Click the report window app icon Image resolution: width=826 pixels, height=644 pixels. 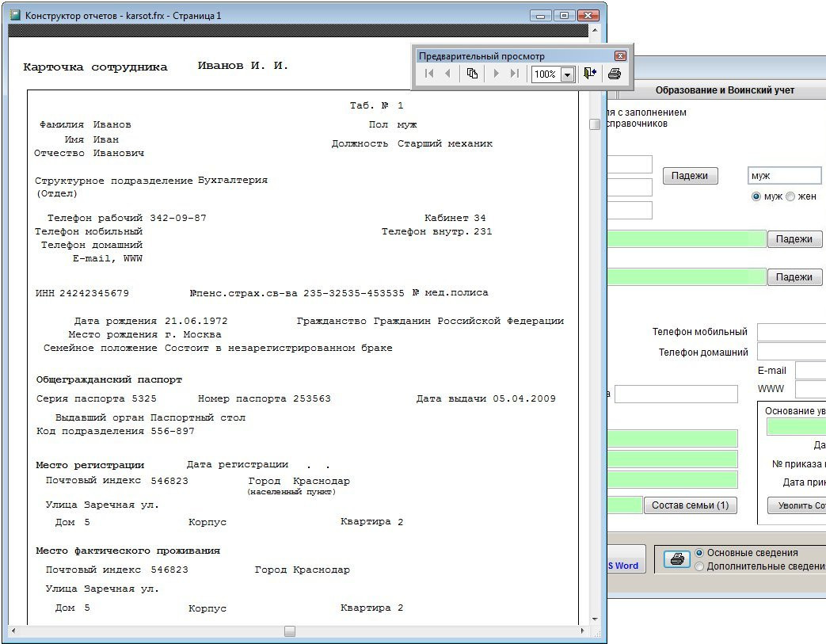(x=16, y=15)
